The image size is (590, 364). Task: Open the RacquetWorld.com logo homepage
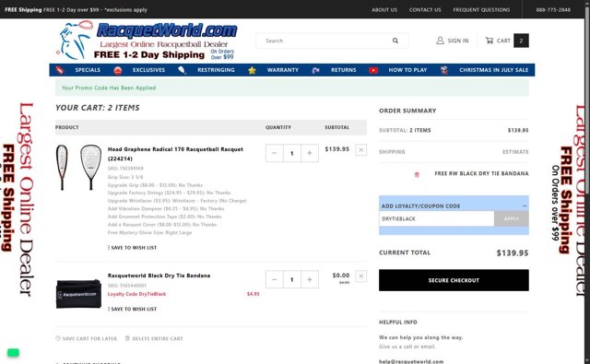pos(147,41)
